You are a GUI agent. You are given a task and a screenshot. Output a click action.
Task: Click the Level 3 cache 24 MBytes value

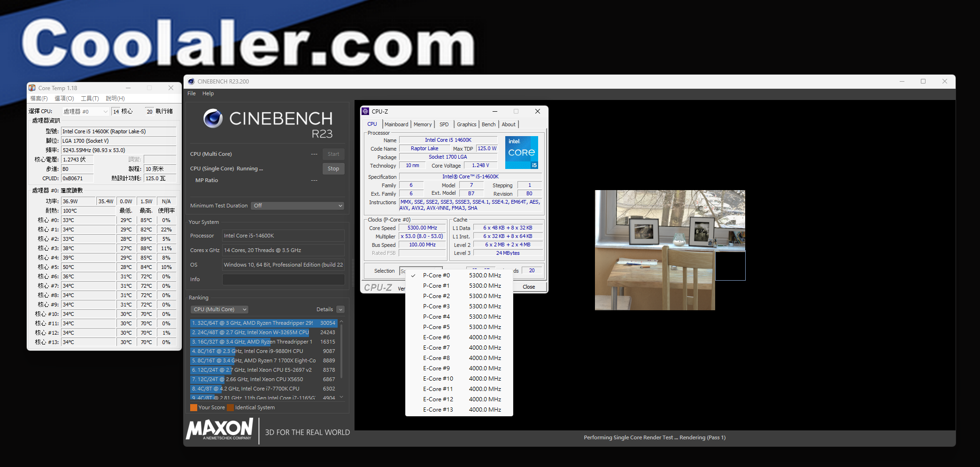pyautogui.click(x=508, y=253)
